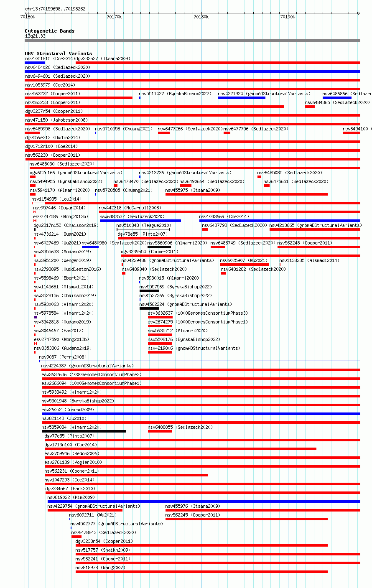
Task: Open nsv1043669 (Coe2014) variant label
Action: [224, 216]
